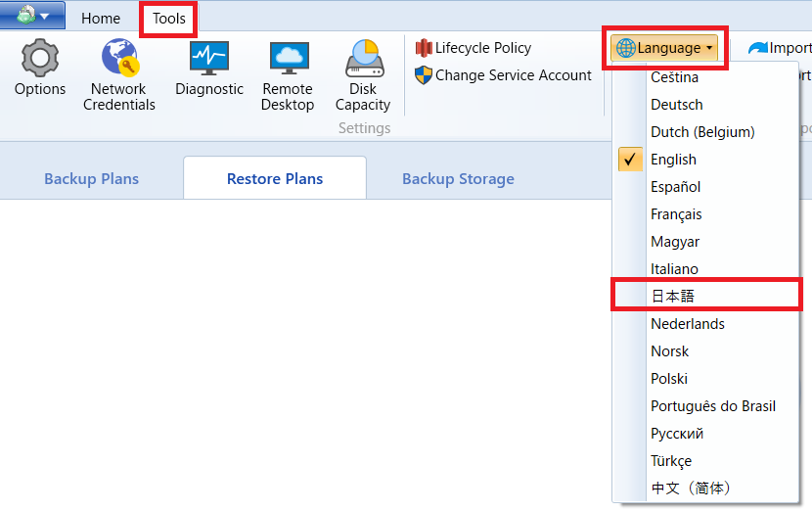The height and width of the screenshot is (512, 812).
Task: Select the Restore Plans tab
Action: click(275, 179)
